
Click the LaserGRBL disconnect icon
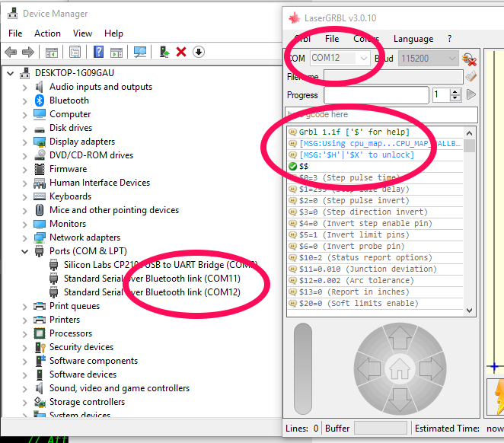point(469,59)
